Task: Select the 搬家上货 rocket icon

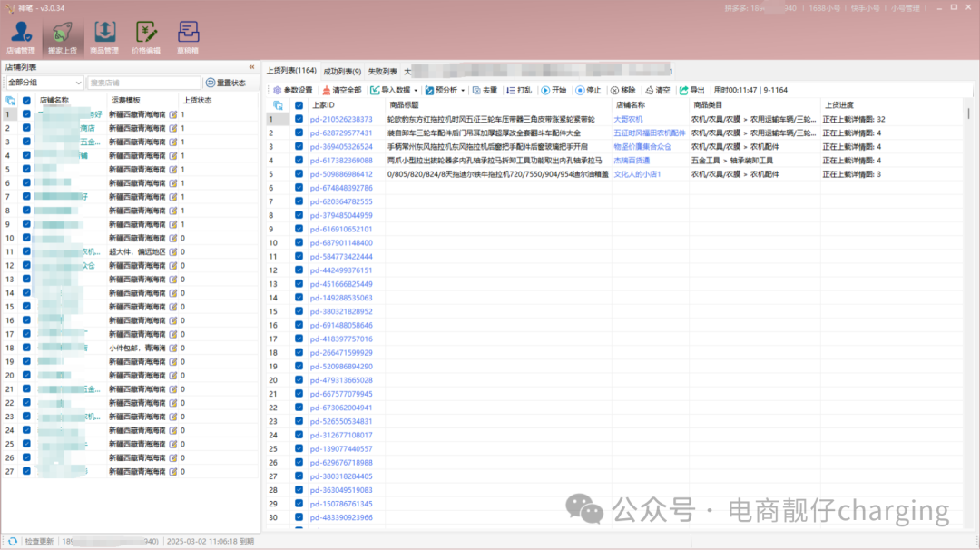Action: pyautogui.click(x=63, y=37)
